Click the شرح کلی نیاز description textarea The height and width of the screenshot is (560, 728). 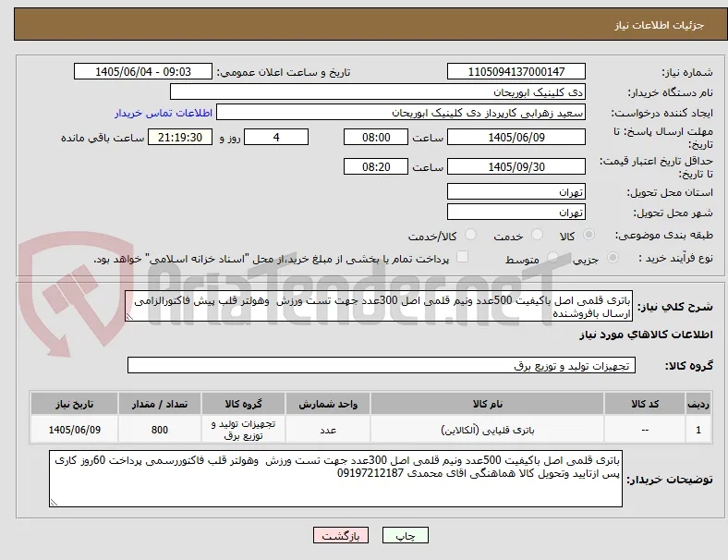[x=379, y=306]
